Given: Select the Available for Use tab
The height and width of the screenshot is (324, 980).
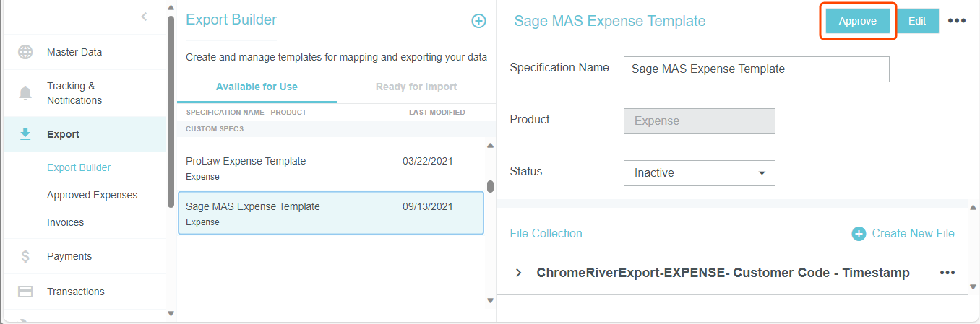Looking at the screenshot, I should [257, 87].
